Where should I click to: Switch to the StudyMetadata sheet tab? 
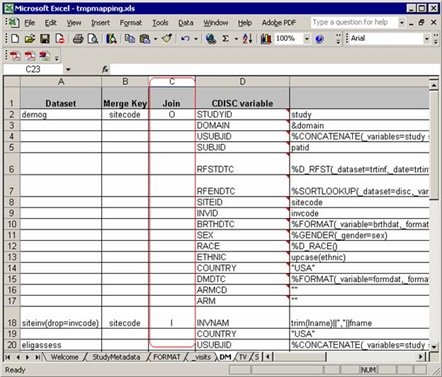pos(116,357)
